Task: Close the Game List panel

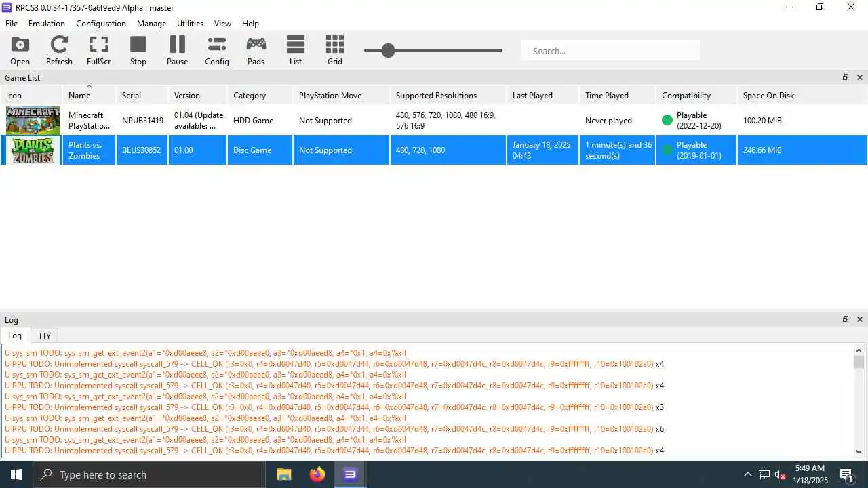Action: pyautogui.click(x=860, y=77)
